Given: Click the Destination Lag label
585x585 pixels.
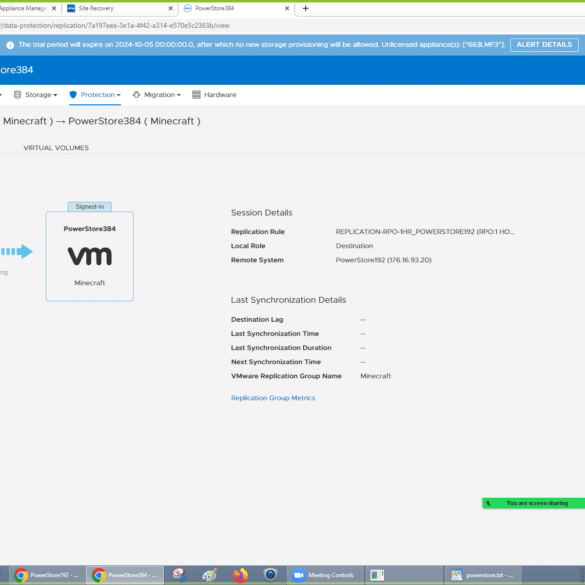Looking at the screenshot, I should click(x=257, y=319).
